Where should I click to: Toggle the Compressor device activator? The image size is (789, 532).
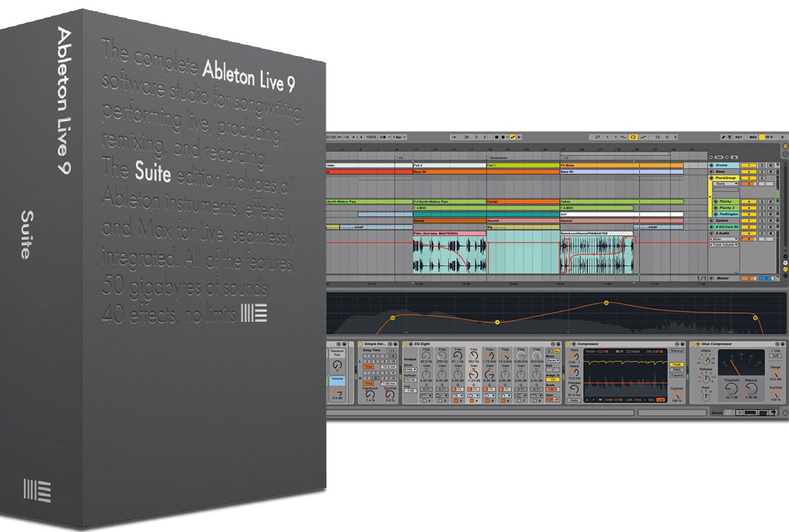(x=569, y=343)
